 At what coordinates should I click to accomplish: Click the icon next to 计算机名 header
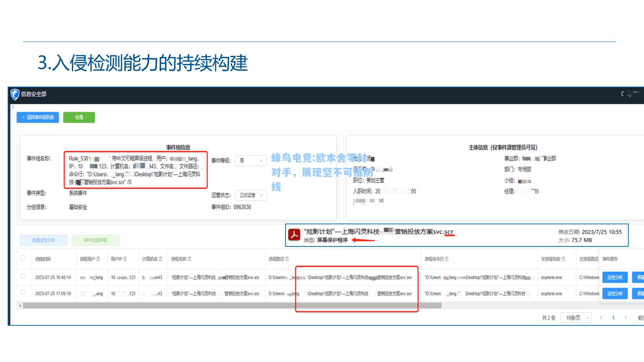[x=161, y=259]
